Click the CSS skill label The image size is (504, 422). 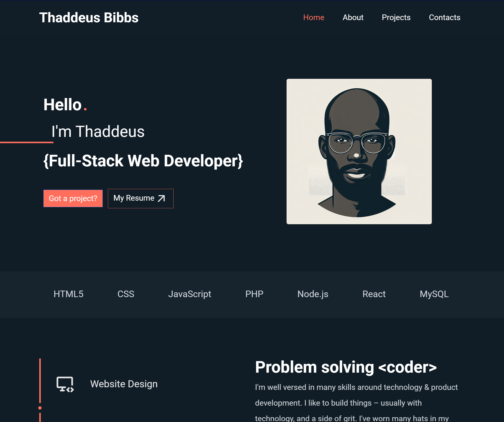pos(126,294)
